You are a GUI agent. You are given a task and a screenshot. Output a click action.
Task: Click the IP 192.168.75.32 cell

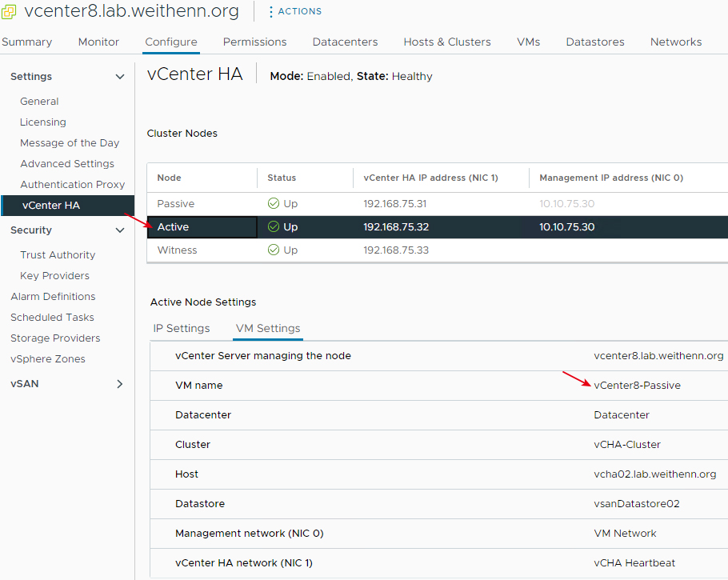coord(396,227)
